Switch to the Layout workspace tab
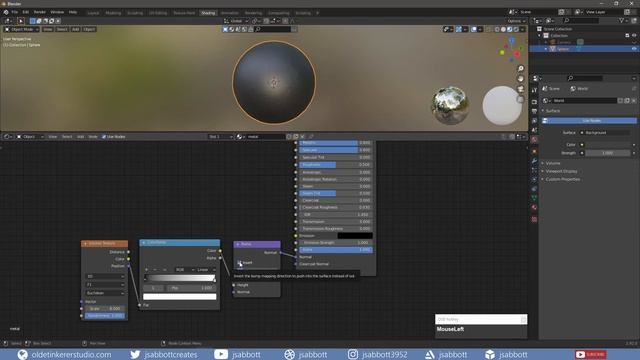The image size is (640, 360). [93, 13]
